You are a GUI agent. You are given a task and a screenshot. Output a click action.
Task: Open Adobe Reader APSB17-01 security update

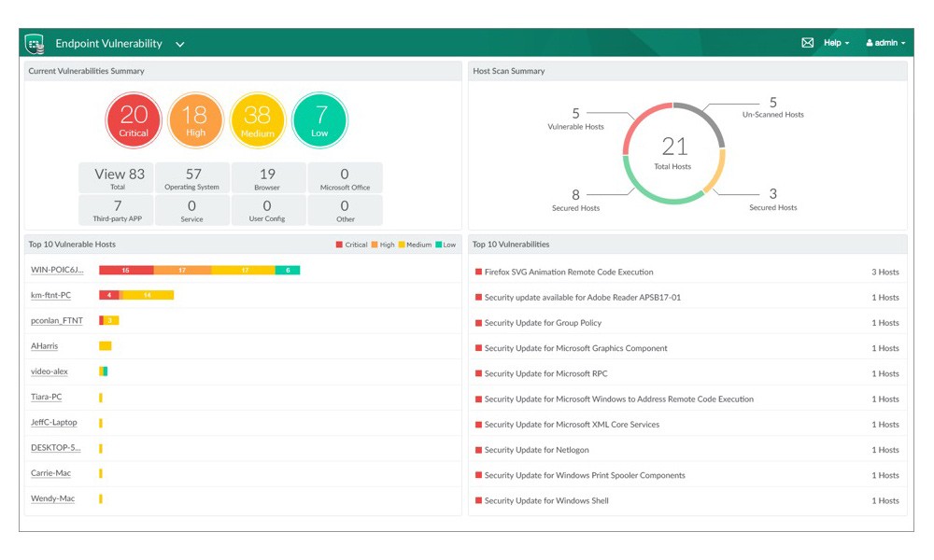[583, 298]
